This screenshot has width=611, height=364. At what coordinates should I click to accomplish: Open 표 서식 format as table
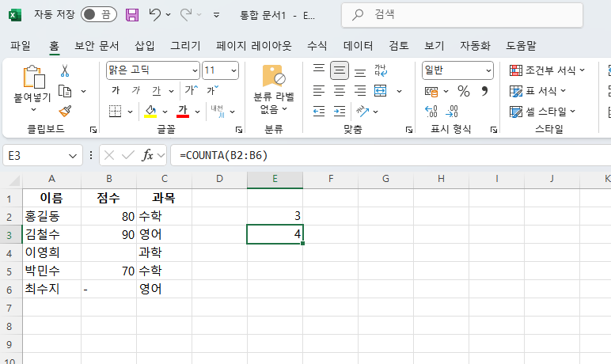pos(537,91)
